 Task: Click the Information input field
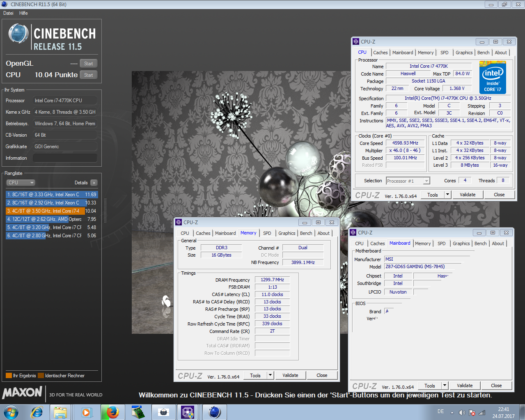[65, 158]
